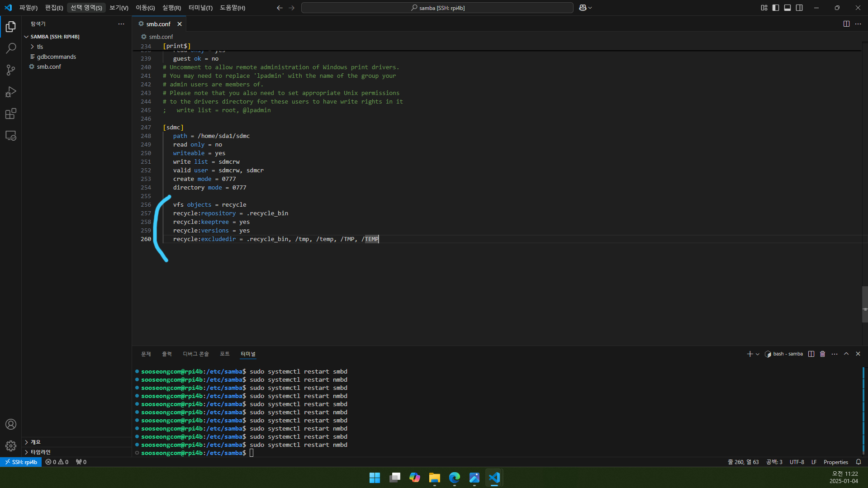This screenshot has width=868, height=488.
Task: Open Task View from the taskbar
Action: coord(395,478)
